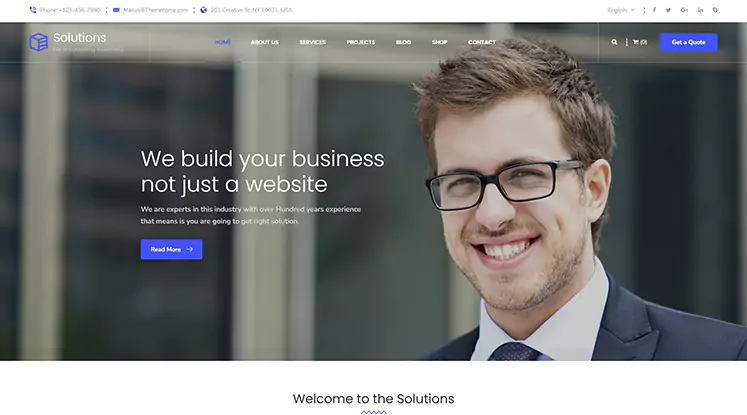Open the Twitter social link
Screen dimensions: 747x415
(668, 10)
